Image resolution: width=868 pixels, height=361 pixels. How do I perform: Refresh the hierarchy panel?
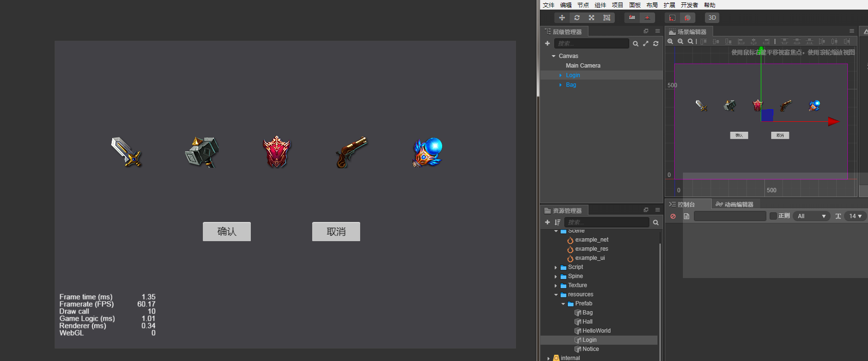tap(656, 44)
